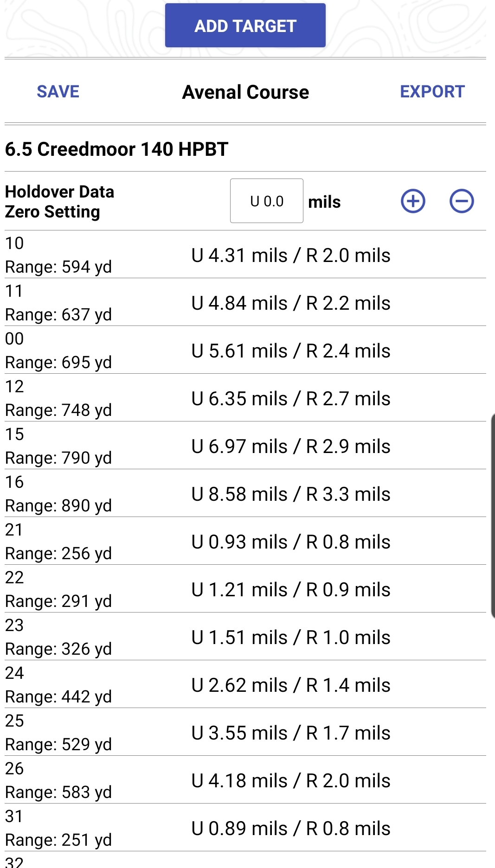The image size is (495, 868).
Task: Select target 25 at 529 yd
Action: [x=245, y=732]
